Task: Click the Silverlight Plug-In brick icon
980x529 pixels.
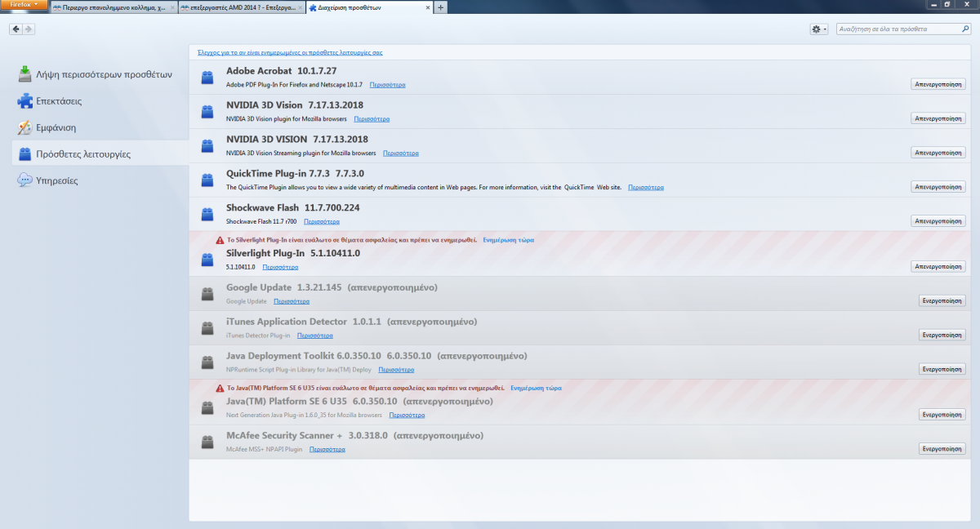Action: [x=207, y=260]
